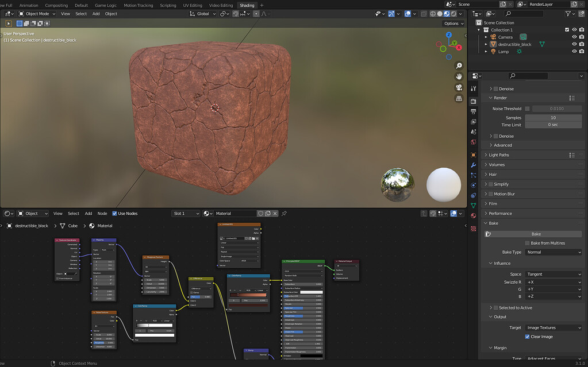Switch to solid viewport shading
The height and width of the screenshot is (367, 588).
[440, 13]
